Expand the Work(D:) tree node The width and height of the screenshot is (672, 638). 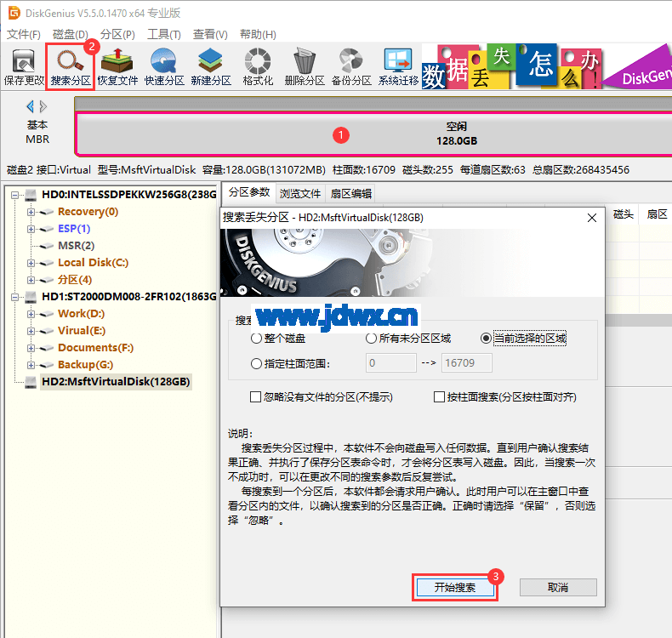click(31, 314)
